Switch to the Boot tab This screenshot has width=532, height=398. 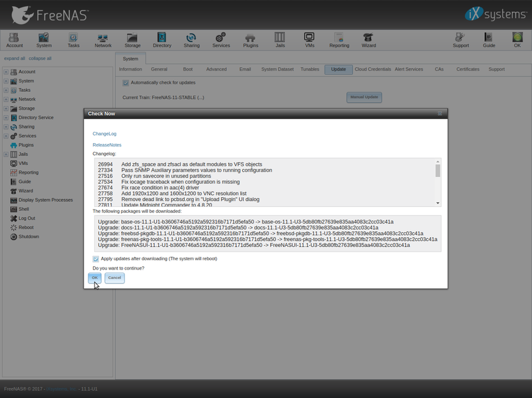click(188, 69)
